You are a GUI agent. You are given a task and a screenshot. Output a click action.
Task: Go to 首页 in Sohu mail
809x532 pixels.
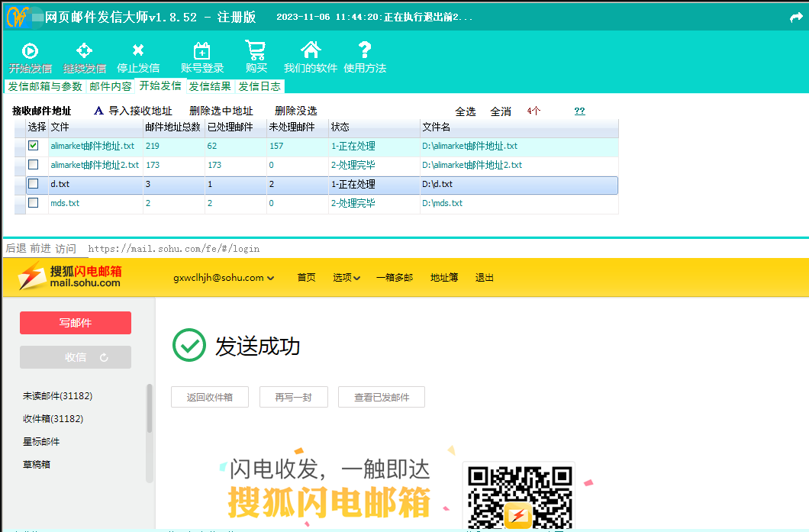click(x=307, y=278)
